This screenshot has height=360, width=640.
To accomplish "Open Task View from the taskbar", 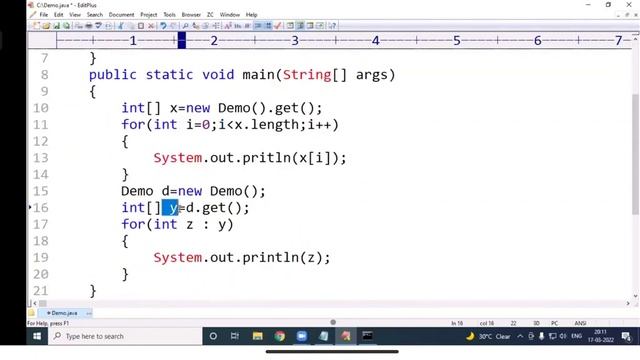I will 235,336.
